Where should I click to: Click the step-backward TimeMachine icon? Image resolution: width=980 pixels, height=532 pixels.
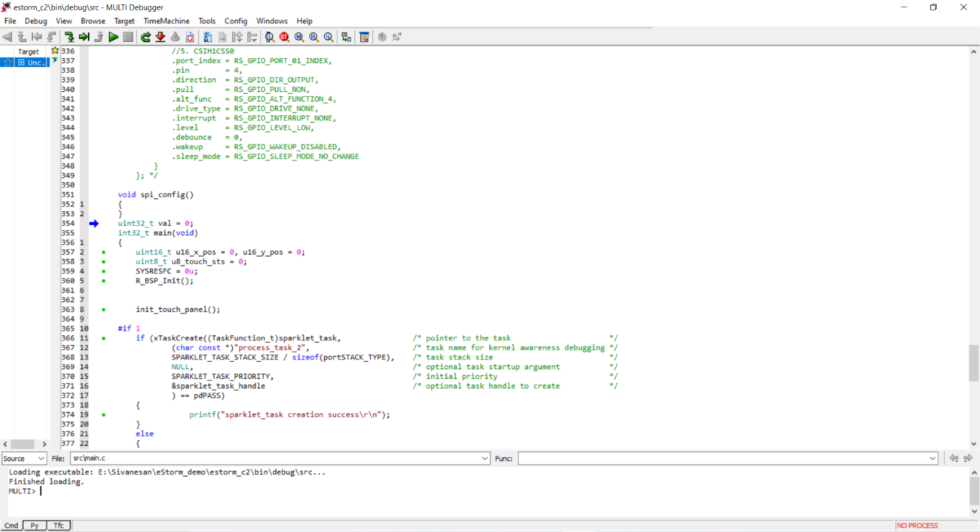[37, 37]
